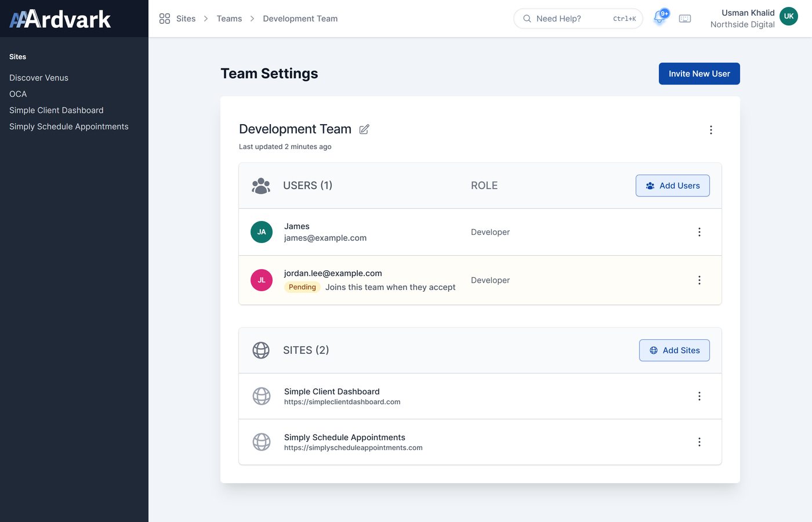Edit the Development Team name pencil icon
This screenshot has height=522, width=812.
pos(364,129)
